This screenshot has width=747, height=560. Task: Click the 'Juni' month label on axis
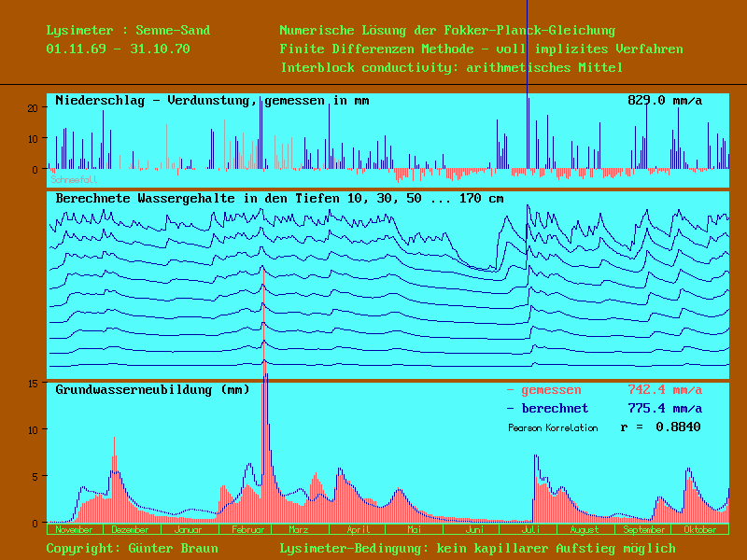click(x=474, y=529)
